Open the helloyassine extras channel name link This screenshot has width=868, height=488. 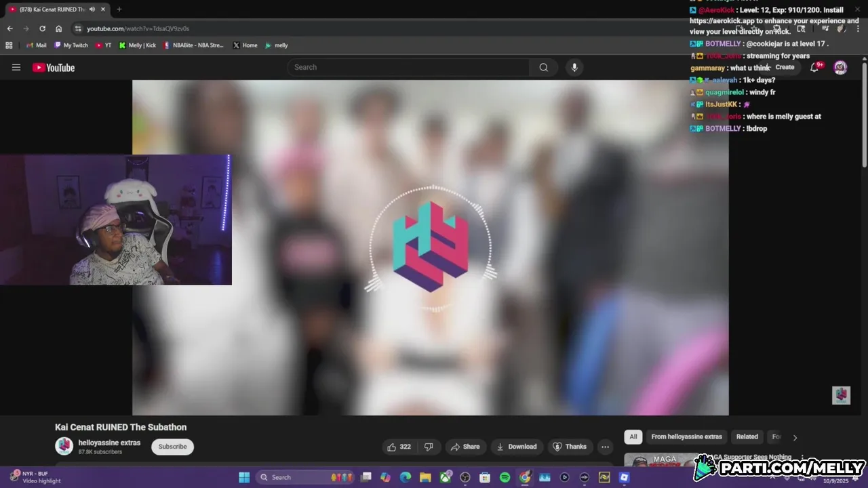tap(109, 443)
